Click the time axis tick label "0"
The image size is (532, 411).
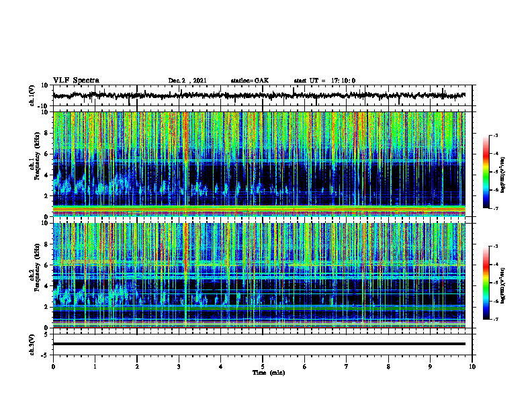tap(53, 367)
